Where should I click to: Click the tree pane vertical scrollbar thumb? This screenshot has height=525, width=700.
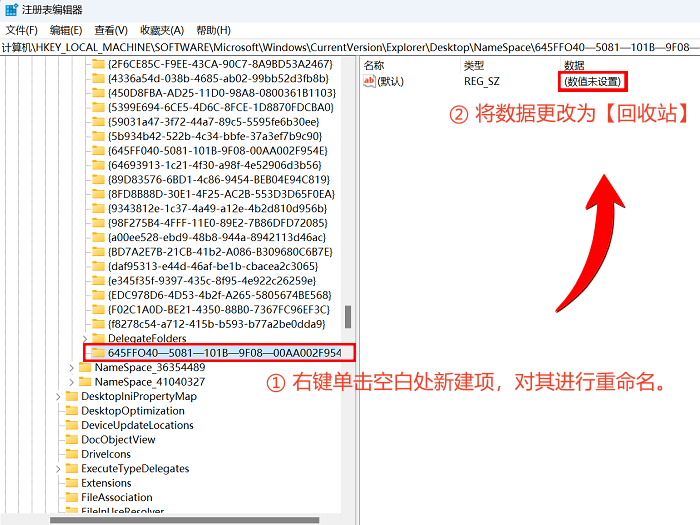[348, 317]
